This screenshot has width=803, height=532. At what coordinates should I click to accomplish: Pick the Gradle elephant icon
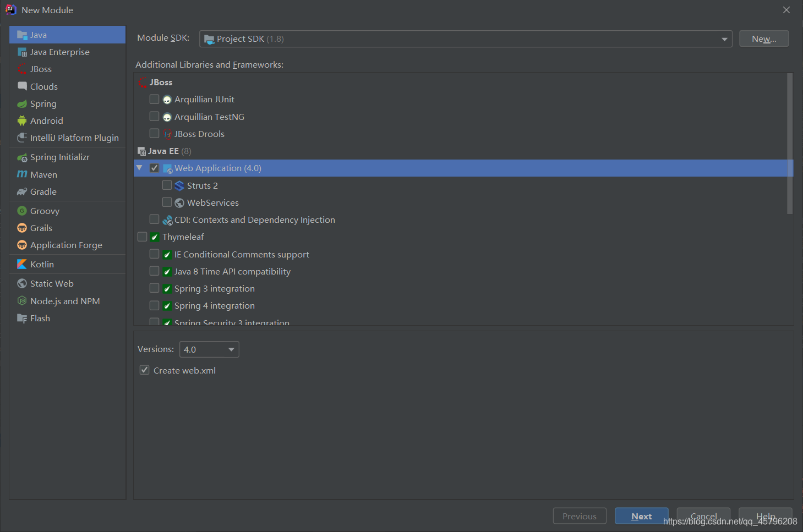(x=22, y=191)
